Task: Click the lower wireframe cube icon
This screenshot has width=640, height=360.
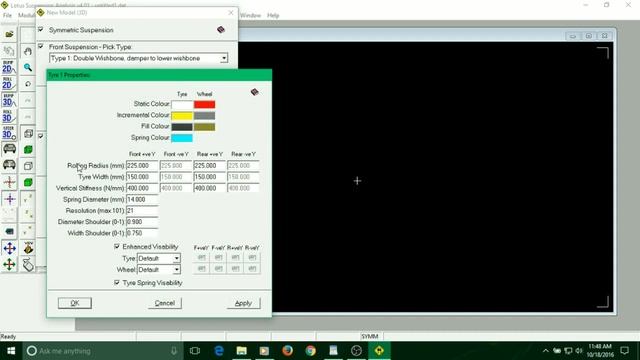Action: pyautogui.click(x=28, y=166)
